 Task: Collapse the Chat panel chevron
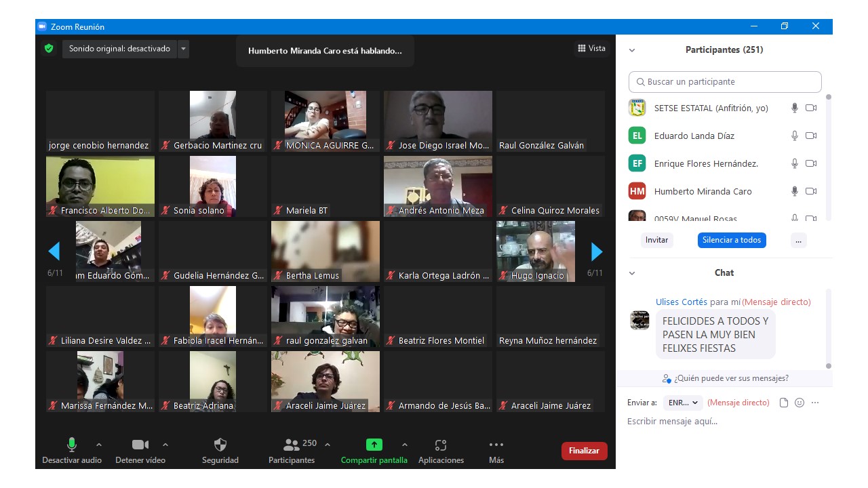coord(632,273)
